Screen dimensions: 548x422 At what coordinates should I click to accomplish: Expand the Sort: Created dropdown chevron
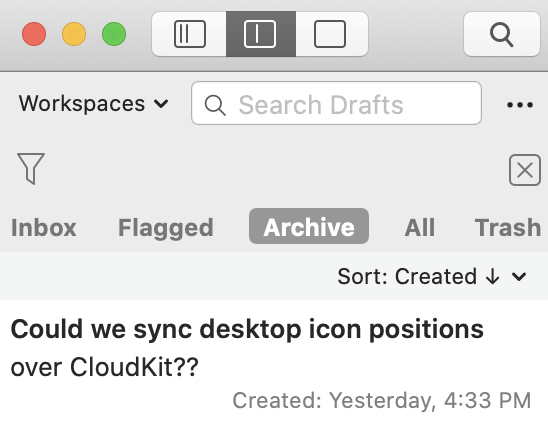pyautogui.click(x=519, y=277)
